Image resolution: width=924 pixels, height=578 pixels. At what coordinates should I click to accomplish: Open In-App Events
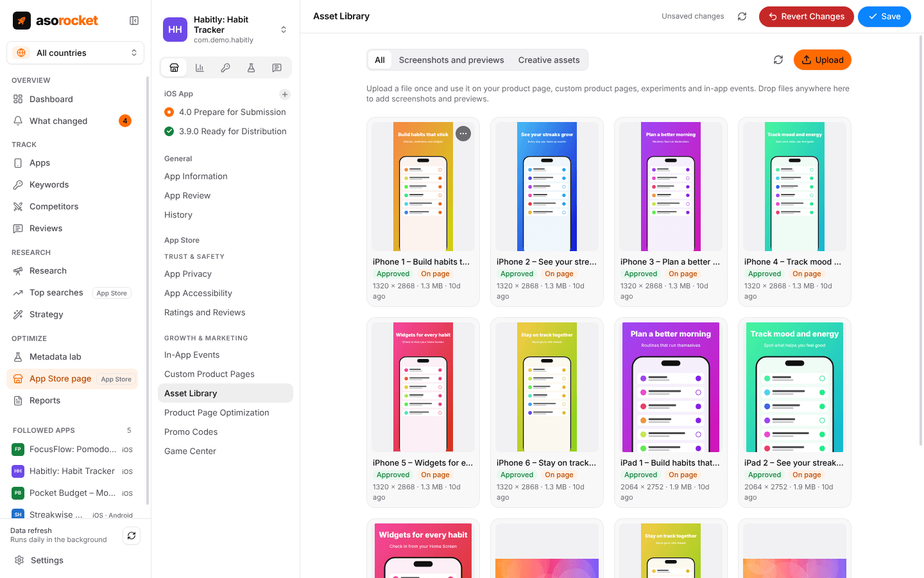[x=225, y=355]
